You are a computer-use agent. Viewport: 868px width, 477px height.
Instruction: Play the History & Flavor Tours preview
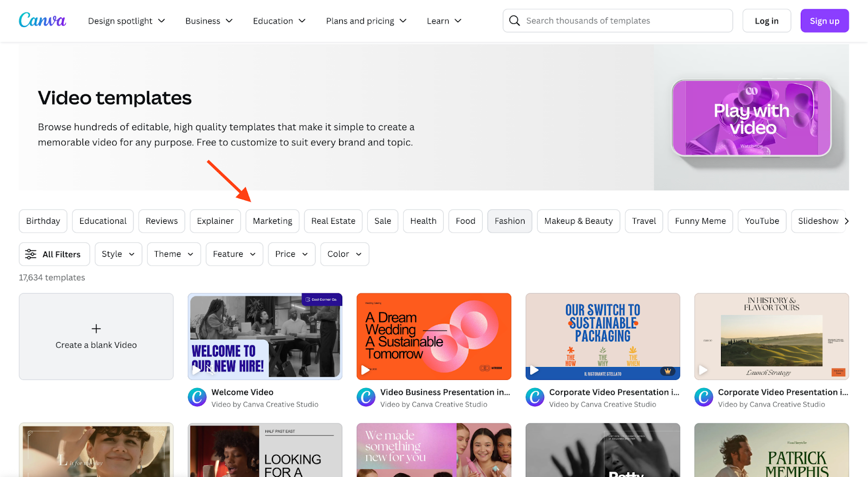(703, 370)
